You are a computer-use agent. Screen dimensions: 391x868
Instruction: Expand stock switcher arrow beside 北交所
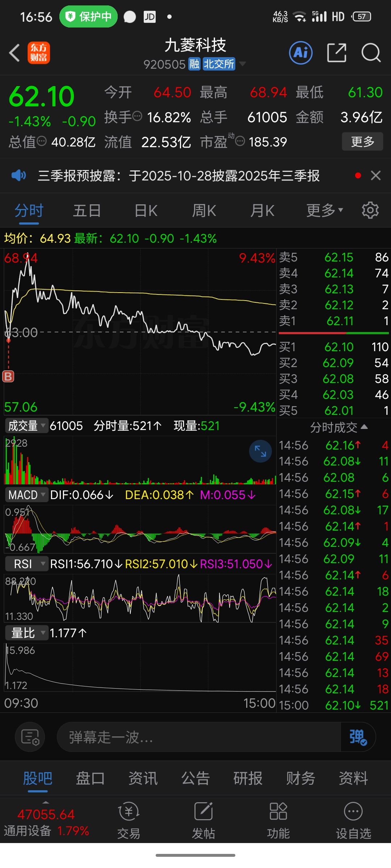[x=242, y=64]
